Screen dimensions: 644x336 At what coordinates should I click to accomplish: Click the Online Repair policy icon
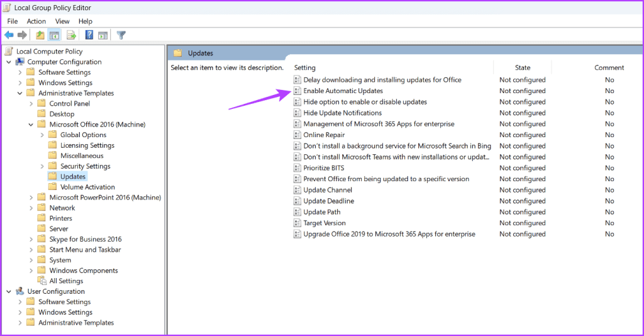tap(297, 135)
